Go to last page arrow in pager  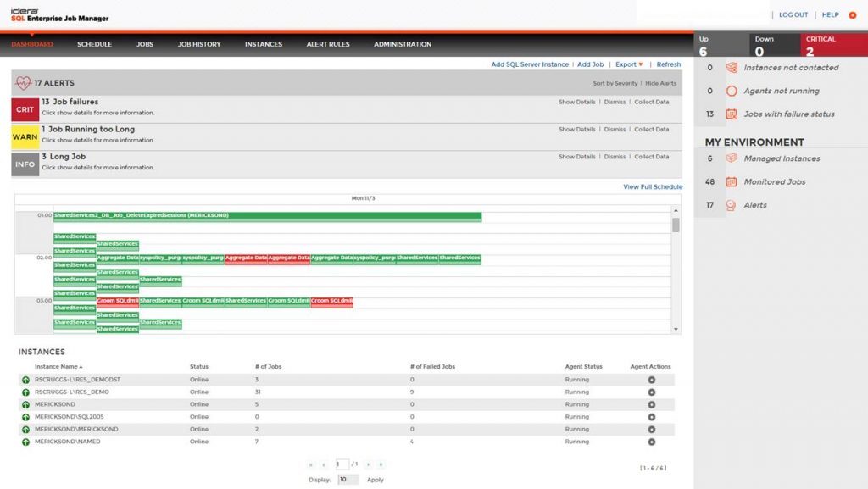tap(381, 464)
